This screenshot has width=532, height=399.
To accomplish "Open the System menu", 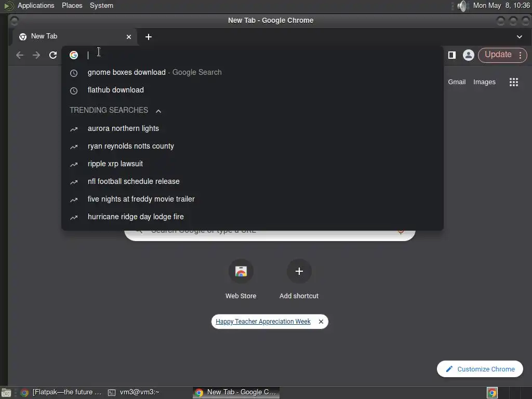I will click(101, 5).
